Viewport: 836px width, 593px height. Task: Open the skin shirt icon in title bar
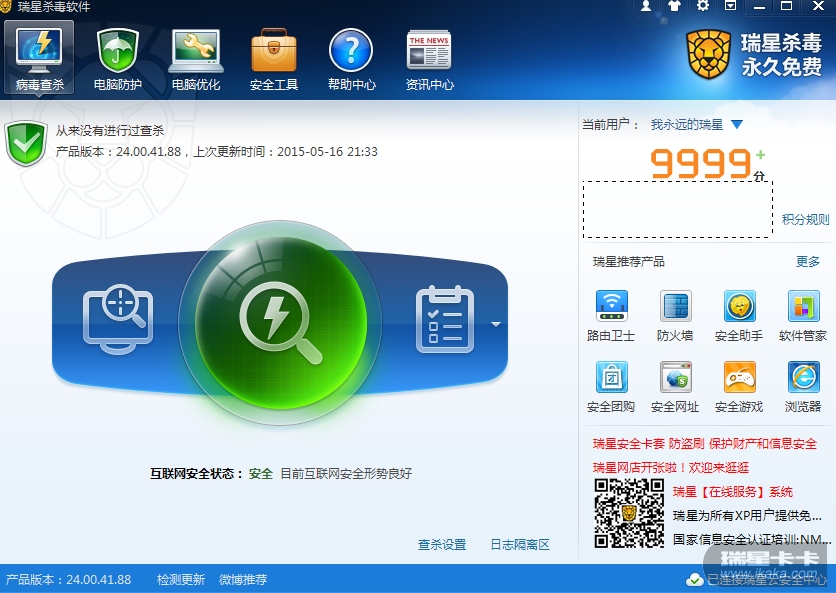[674, 6]
